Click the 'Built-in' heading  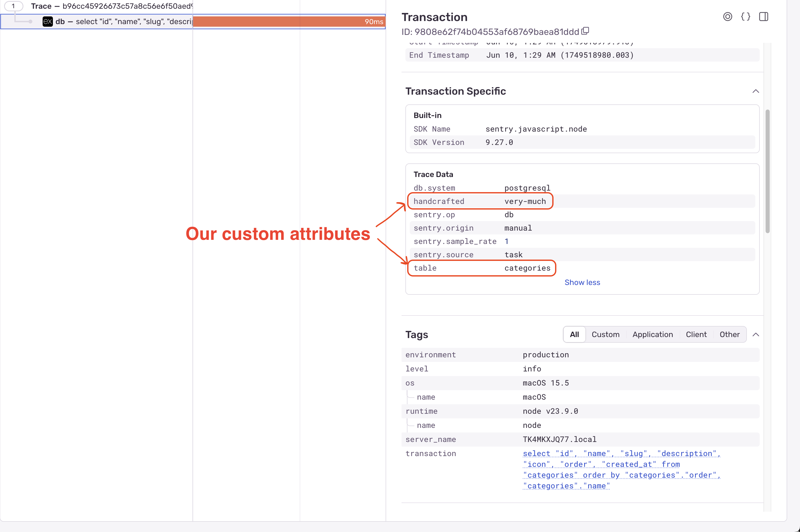(427, 115)
